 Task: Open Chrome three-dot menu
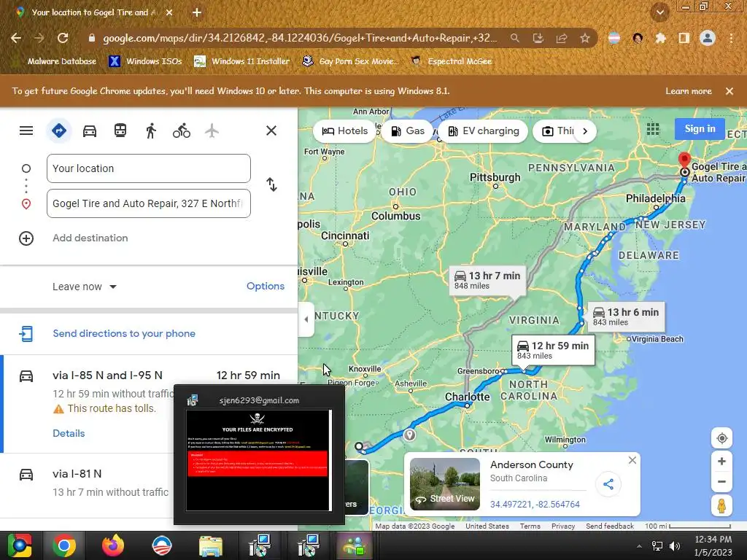[x=731, y=38]
